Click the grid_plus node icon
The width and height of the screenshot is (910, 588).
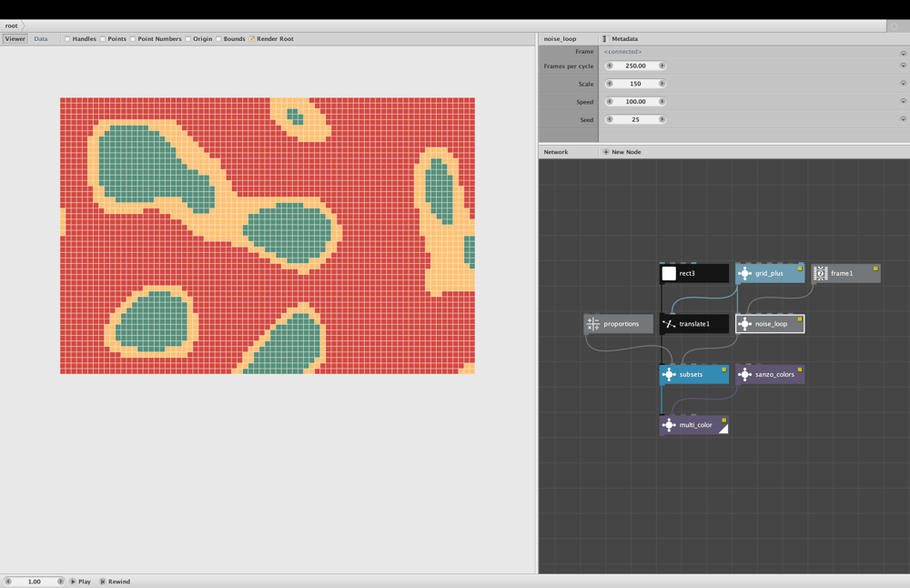[x=744, y=273]
